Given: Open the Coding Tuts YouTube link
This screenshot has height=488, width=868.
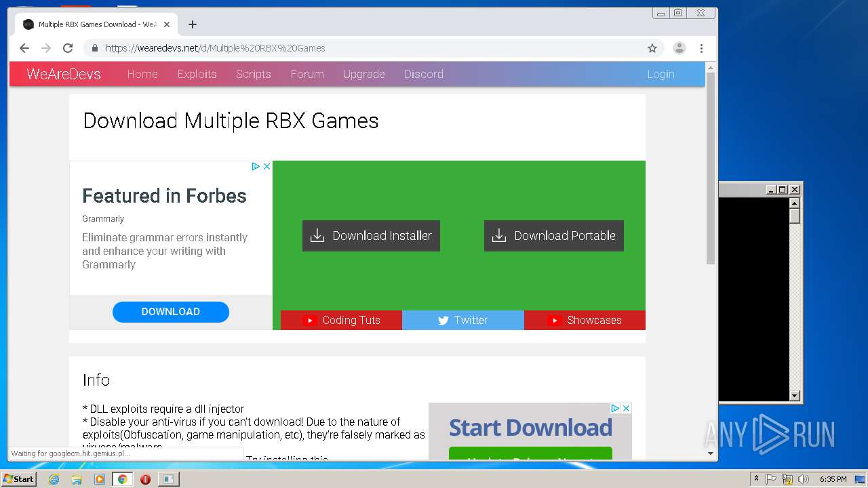Looking at the screenshot, I should tap(341, 320).
